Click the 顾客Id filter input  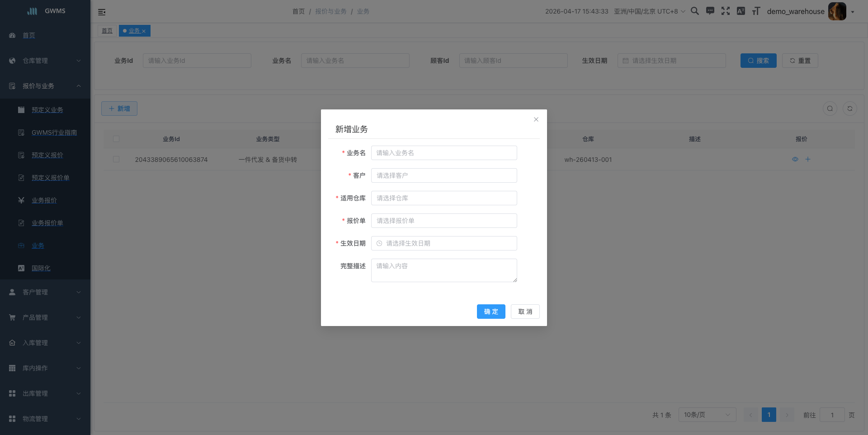pyautogui.click(x=514, y=61)
